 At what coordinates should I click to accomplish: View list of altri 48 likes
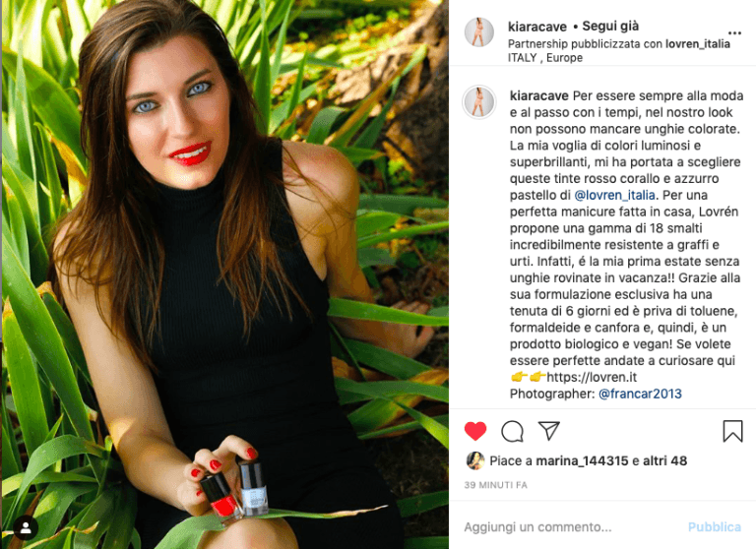click(x=664, y=460)
